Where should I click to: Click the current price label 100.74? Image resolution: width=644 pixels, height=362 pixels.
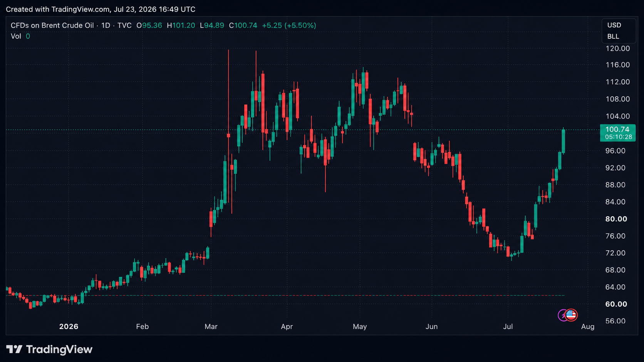(x=617, y=130)
